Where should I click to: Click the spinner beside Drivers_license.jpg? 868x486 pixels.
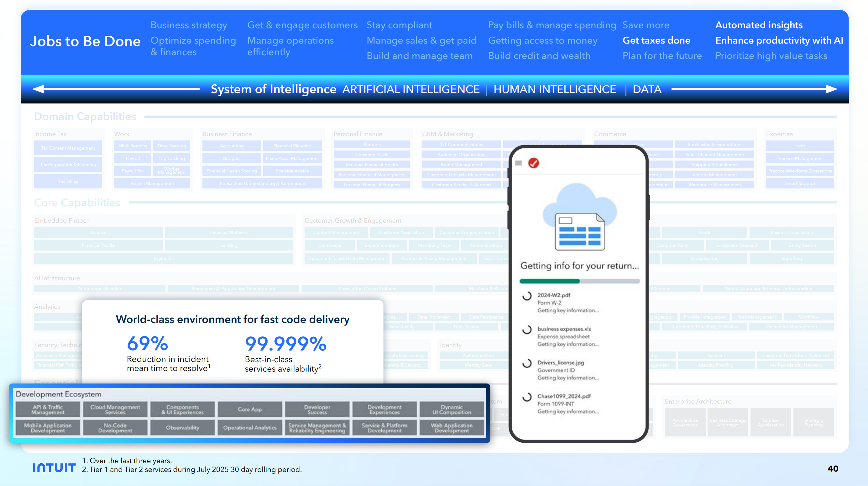(x=527, y=363)
